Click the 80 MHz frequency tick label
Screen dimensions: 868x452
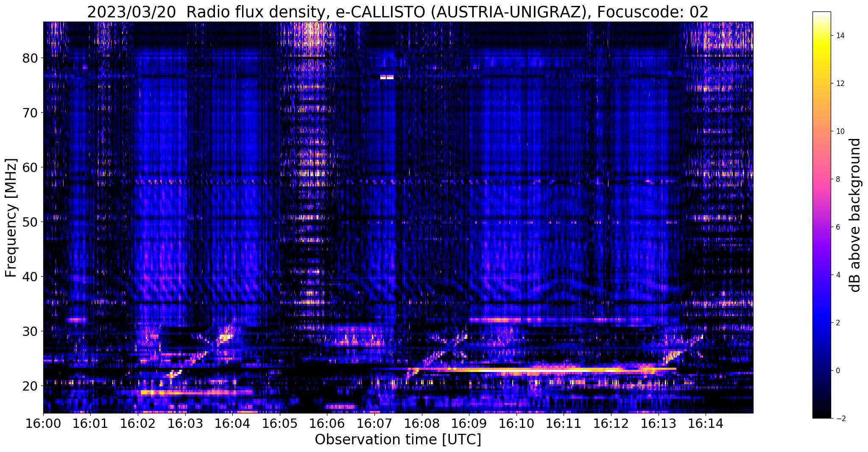point(30,58)
